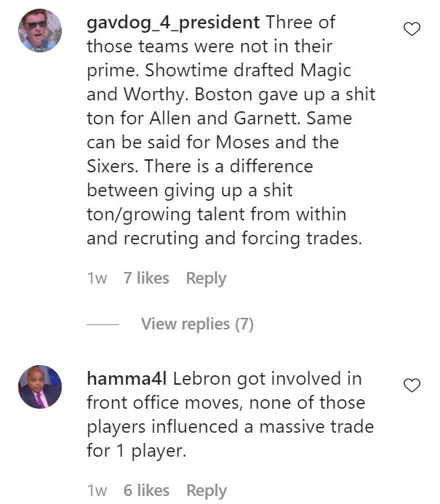Open hamma4l's profile picture
The image size is (440, 504).
pos(40,387)
